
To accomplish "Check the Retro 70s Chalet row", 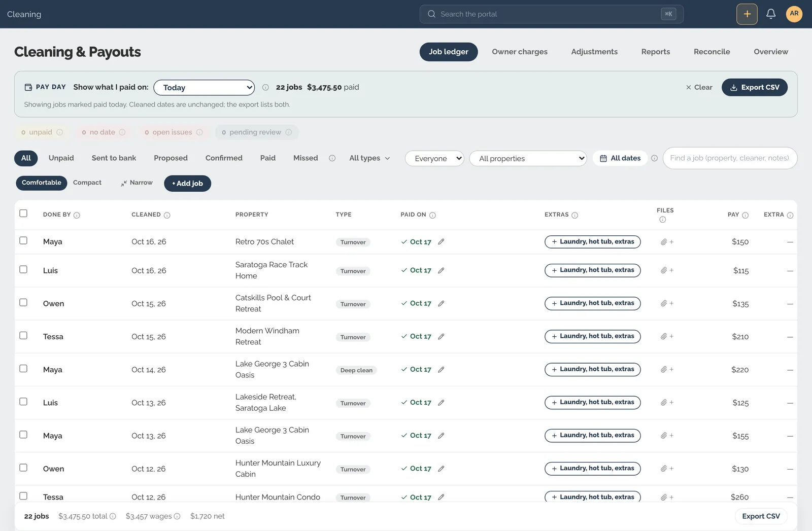I will [23, 240].
